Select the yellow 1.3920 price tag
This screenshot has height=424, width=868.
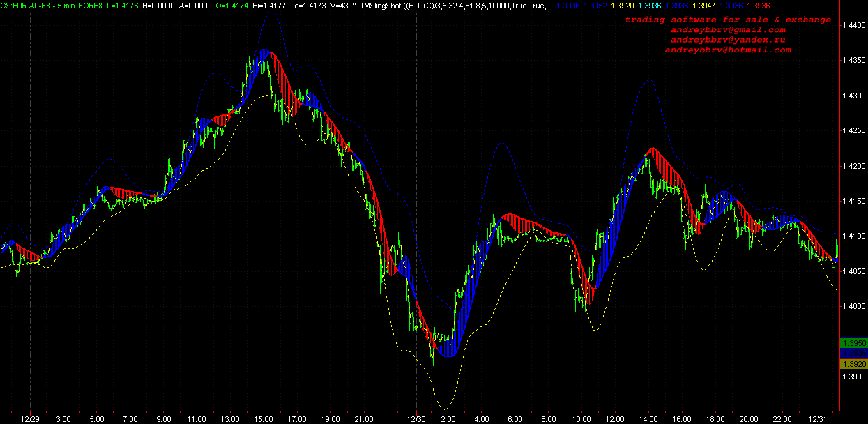(x=854, y=364)
